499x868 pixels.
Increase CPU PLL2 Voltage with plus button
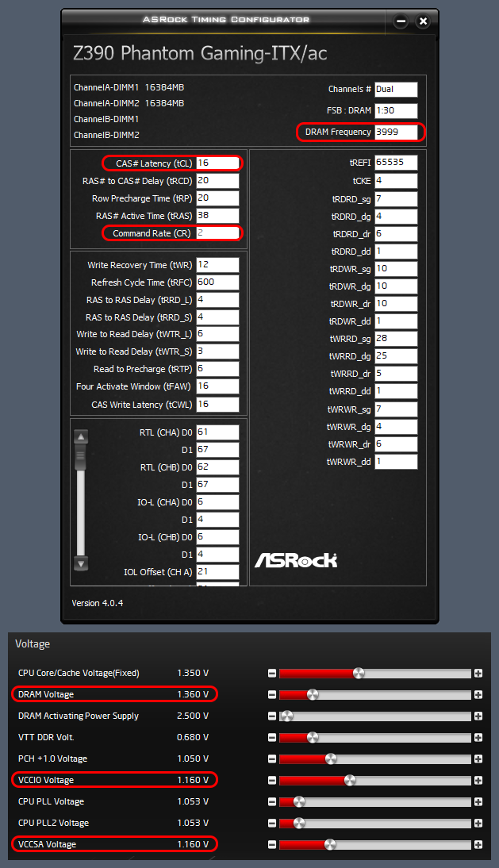[478, 823]
